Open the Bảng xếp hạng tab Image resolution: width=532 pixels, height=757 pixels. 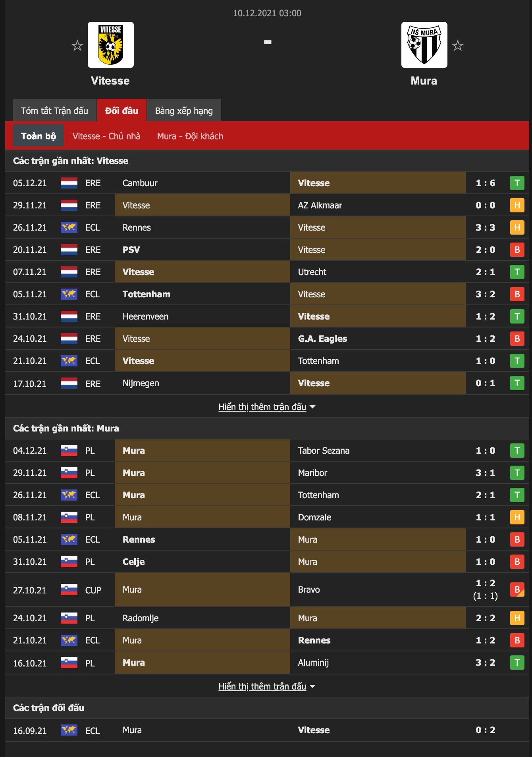(184, 110)
